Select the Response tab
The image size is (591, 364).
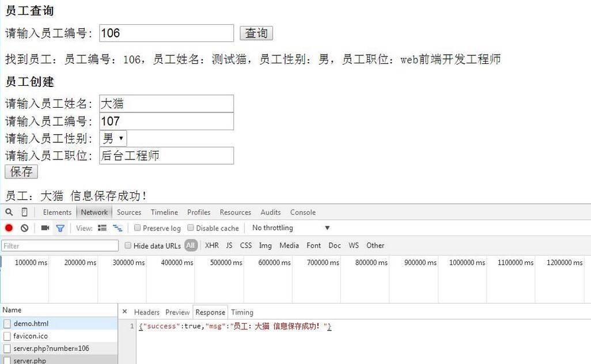210,312
